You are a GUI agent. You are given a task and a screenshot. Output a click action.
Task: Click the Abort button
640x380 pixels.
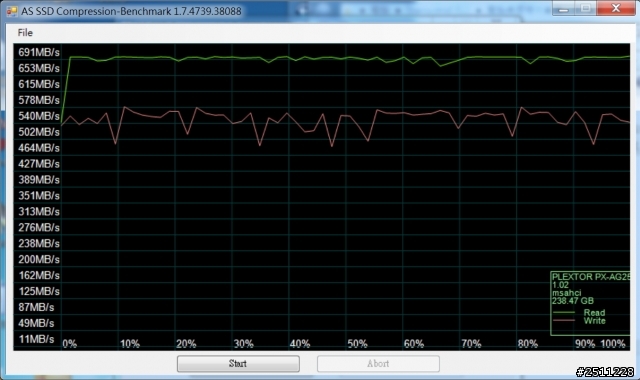(x=378, y=363)
